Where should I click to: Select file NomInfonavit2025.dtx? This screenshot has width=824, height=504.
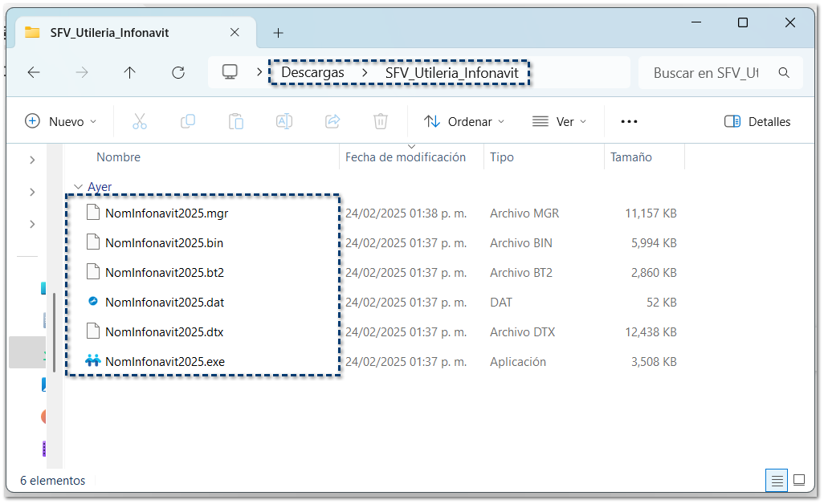(x=164, y=331)
